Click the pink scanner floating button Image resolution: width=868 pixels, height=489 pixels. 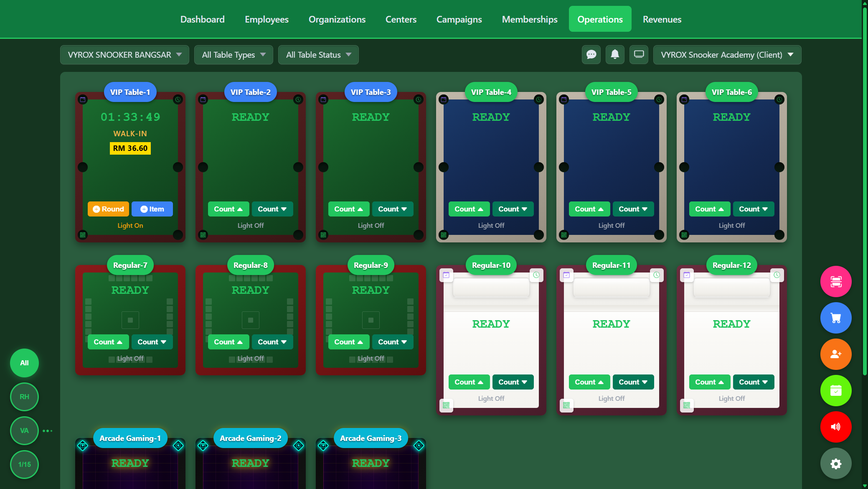(836, 281)
